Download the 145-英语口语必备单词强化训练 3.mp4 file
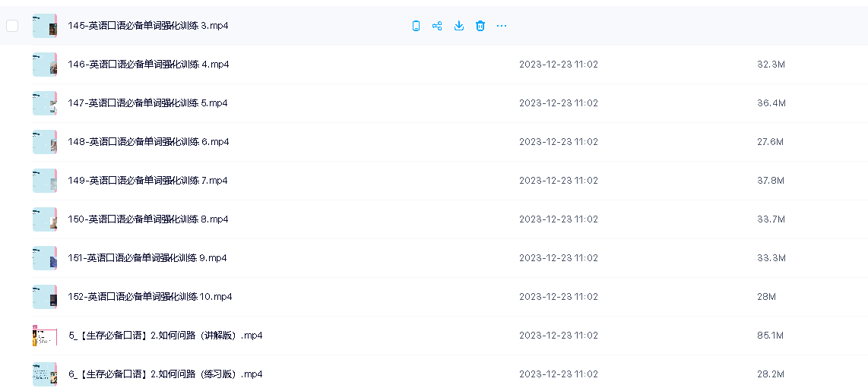The width and height of the screenshot is (868, 391). 458,26
